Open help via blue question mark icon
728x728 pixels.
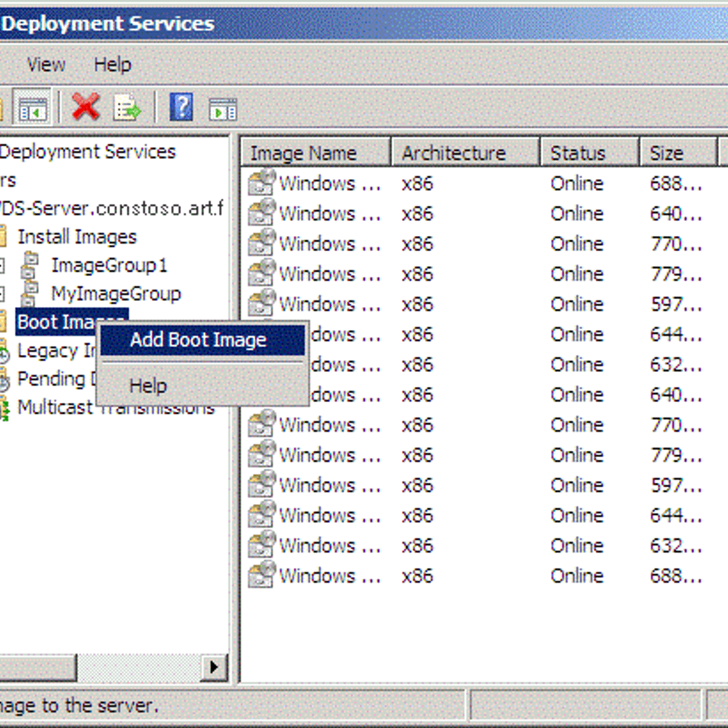(x=181, y=108)
